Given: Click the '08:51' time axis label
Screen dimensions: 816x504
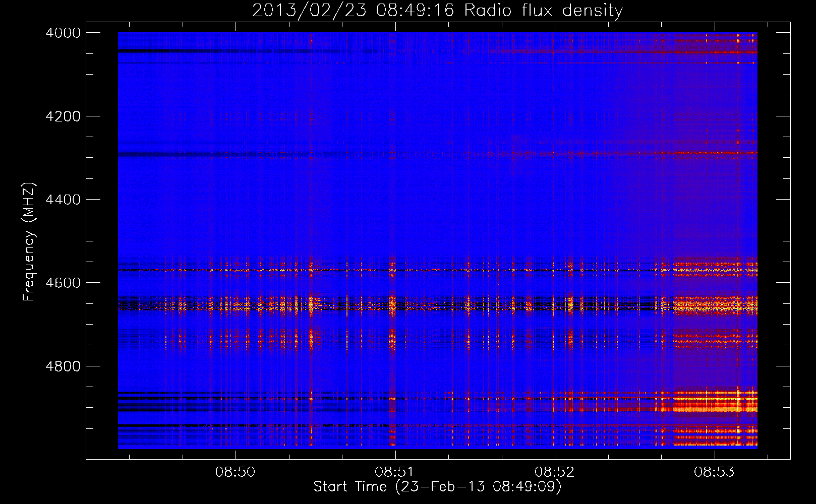Looking at the screenshot, I should [395, 472].
